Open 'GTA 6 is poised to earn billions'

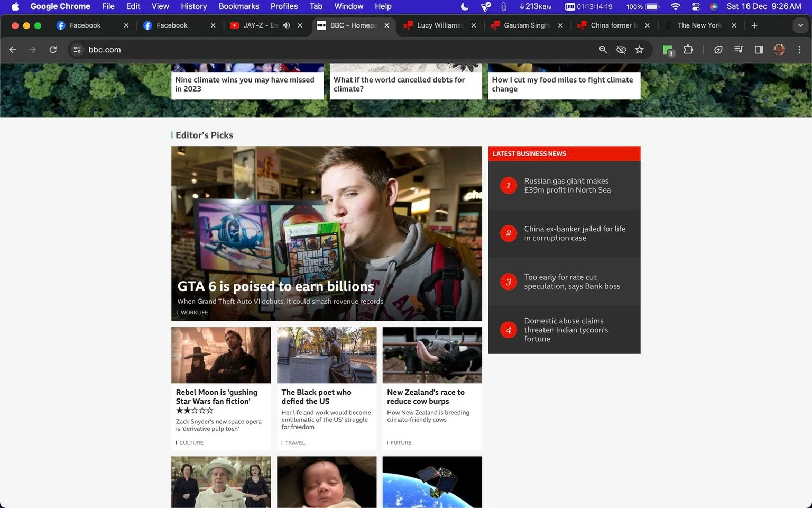pos(275,286)
